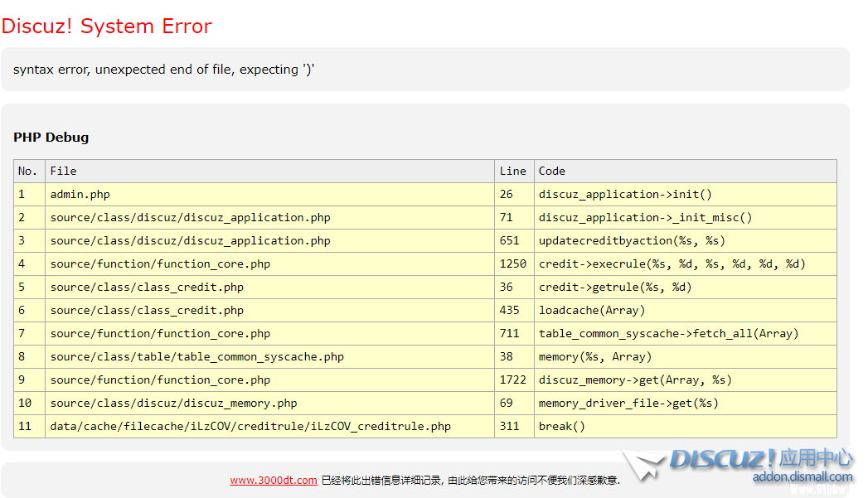Image resolution: width=868 pixels, height=498 pixels.
Task: Click the loadcache(Array) code cell
Action: coord(592,310)
